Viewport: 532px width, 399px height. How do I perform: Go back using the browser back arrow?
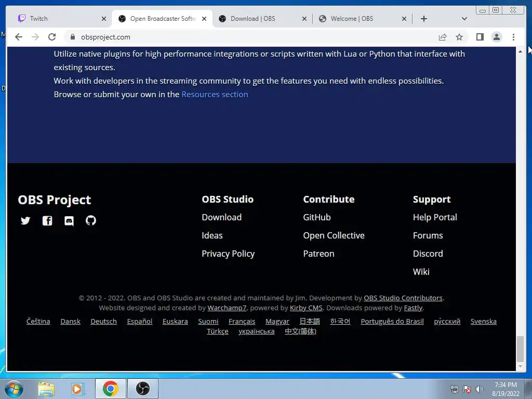pos(19,37)
